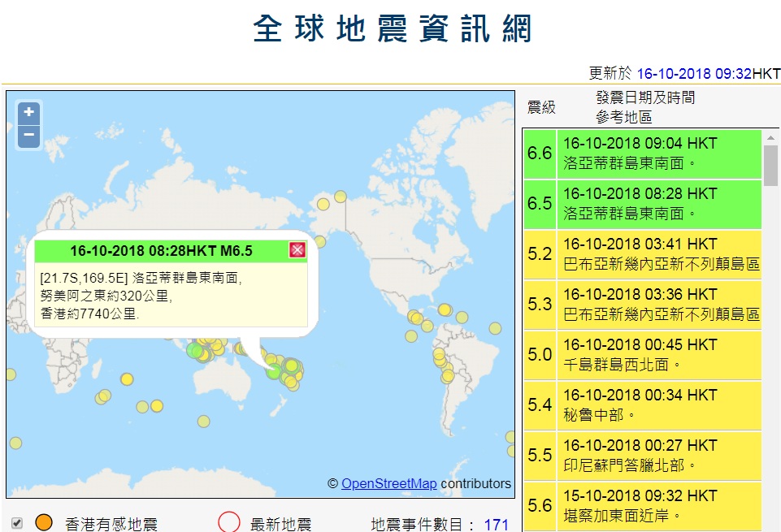The height and width of the screenshot is (532, 781).
Task: Toggle the Hong Kong felt earthquake checkbox
Action: [16, 523]
